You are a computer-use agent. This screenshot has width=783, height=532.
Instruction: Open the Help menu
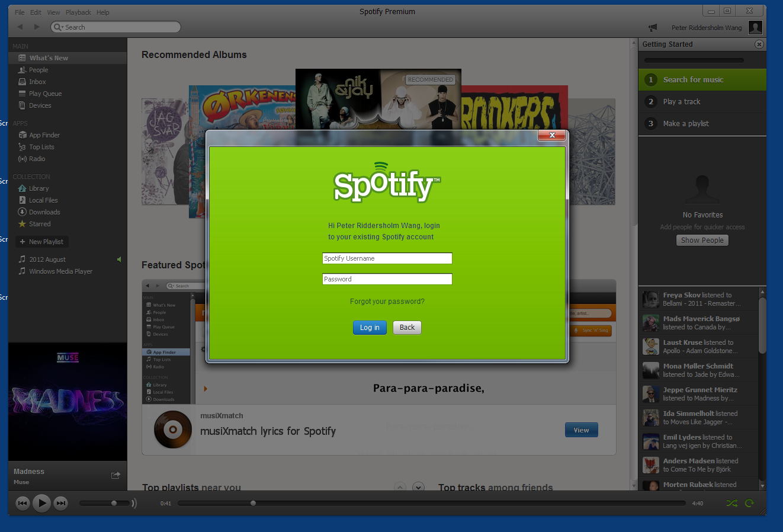click(103, 12)
